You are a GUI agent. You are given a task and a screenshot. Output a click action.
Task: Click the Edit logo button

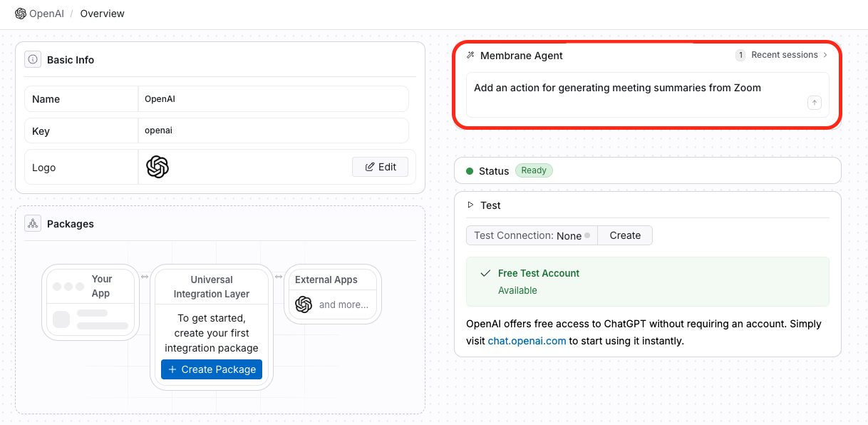tap(381, 167)
